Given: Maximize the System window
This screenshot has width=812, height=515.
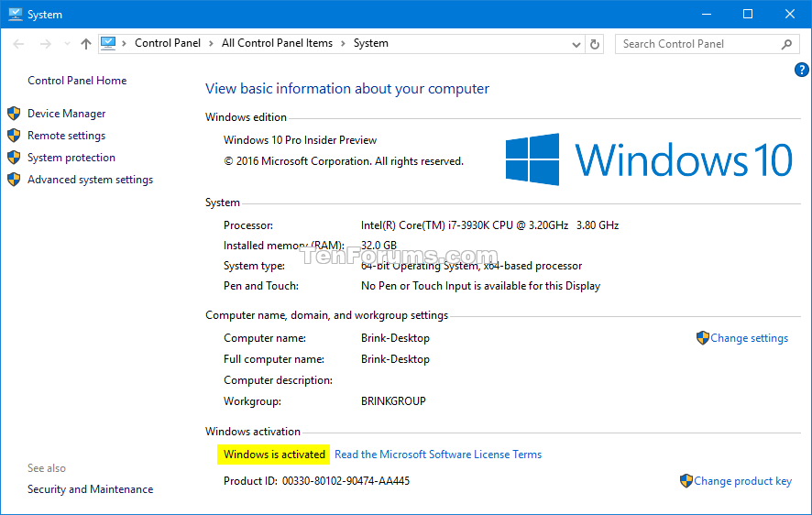Looking at the screenshot, I should (748, 15).
